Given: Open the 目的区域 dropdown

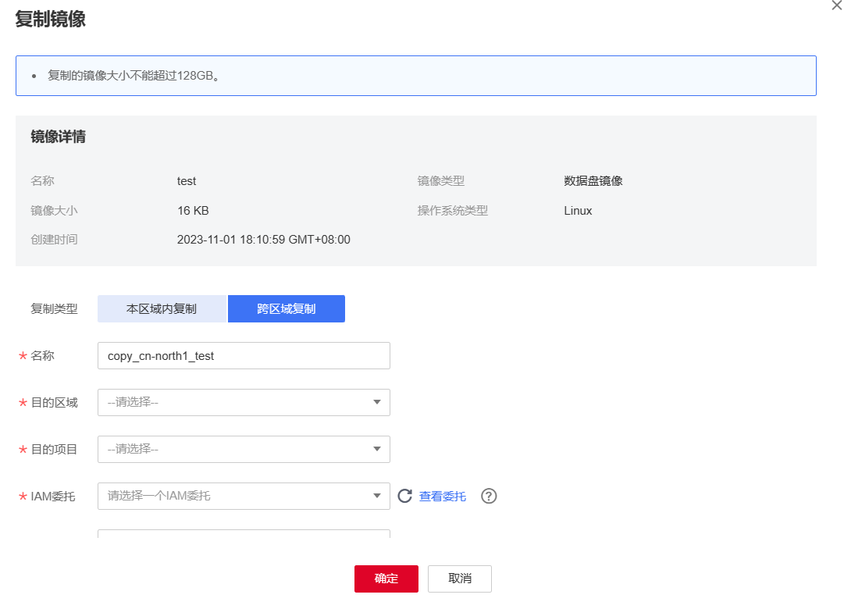Looking at the screenshot, I should (243, 402).
